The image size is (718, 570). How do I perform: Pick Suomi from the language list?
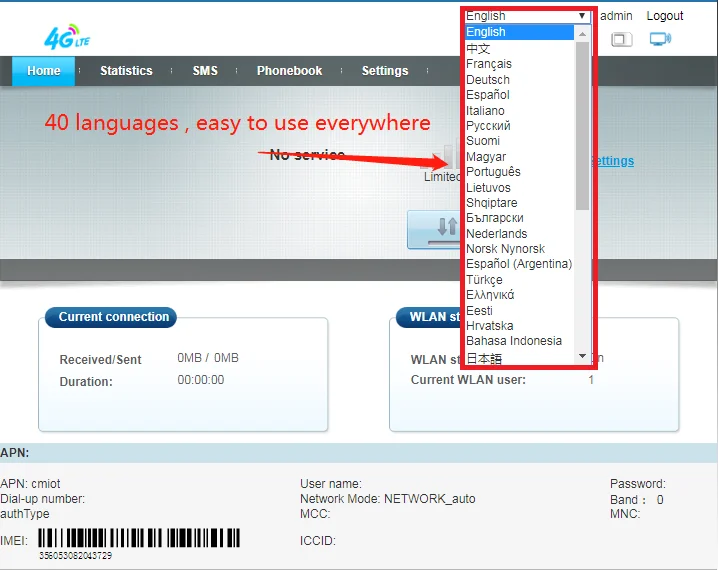tap(519, 141)
